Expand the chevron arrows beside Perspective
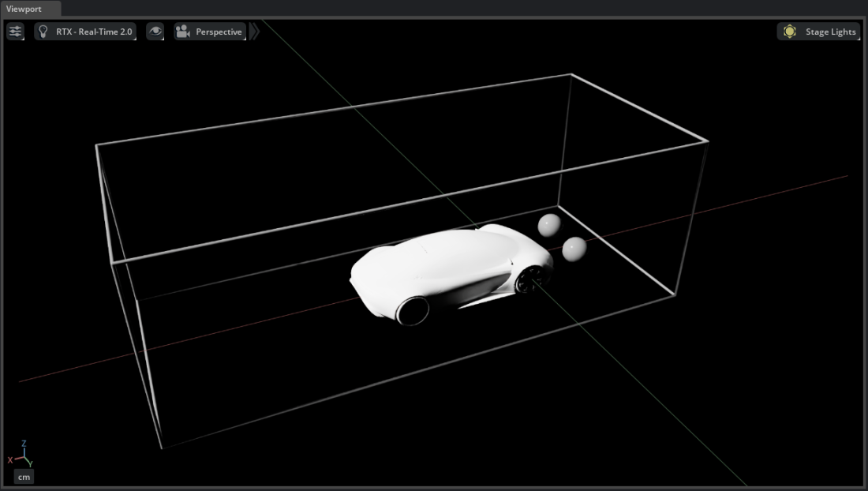 (x=254, y=32)
